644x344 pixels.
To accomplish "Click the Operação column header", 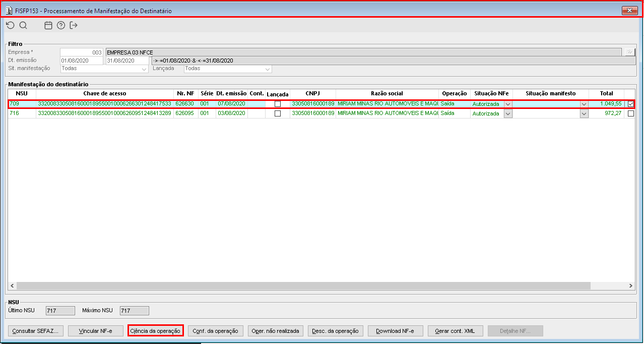I will 455,94.
